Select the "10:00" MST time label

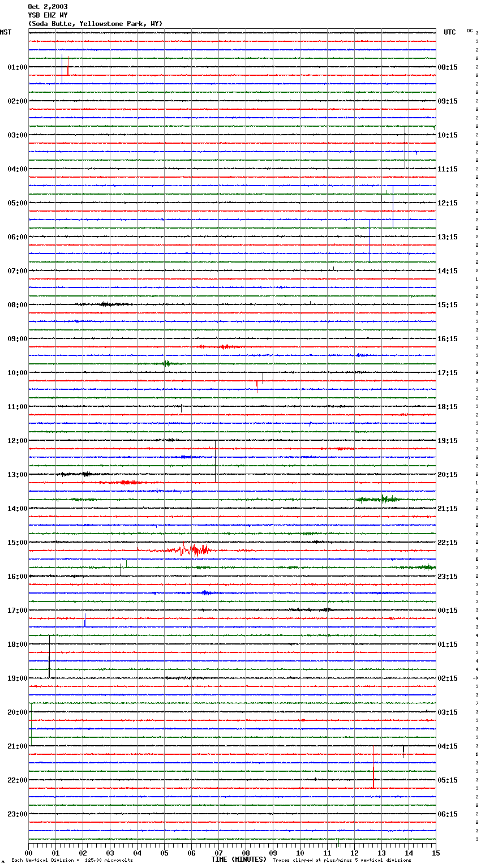[x=18, y=373]
